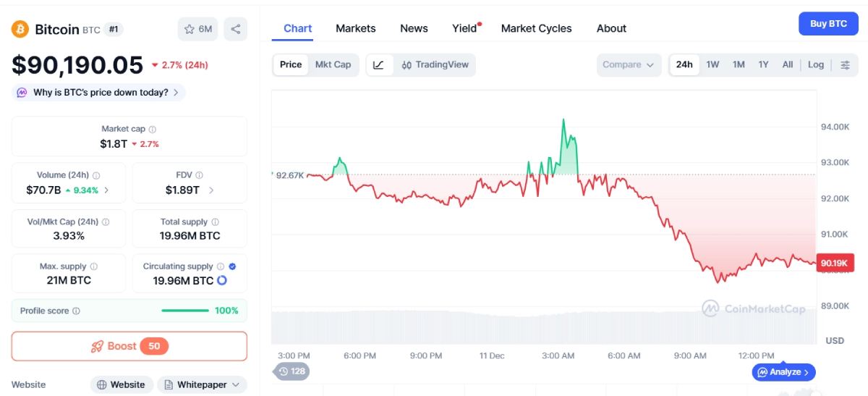Image resolution: width=868 pixels, height=396 pixels.
Task: Click the Profile score info icon
Action: [77, 311]
